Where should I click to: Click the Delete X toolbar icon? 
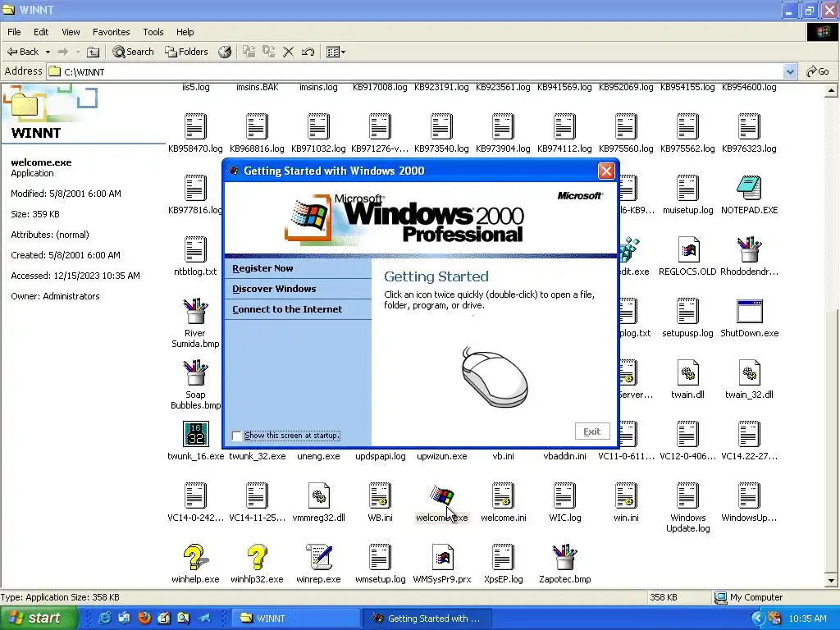point(288,52)
